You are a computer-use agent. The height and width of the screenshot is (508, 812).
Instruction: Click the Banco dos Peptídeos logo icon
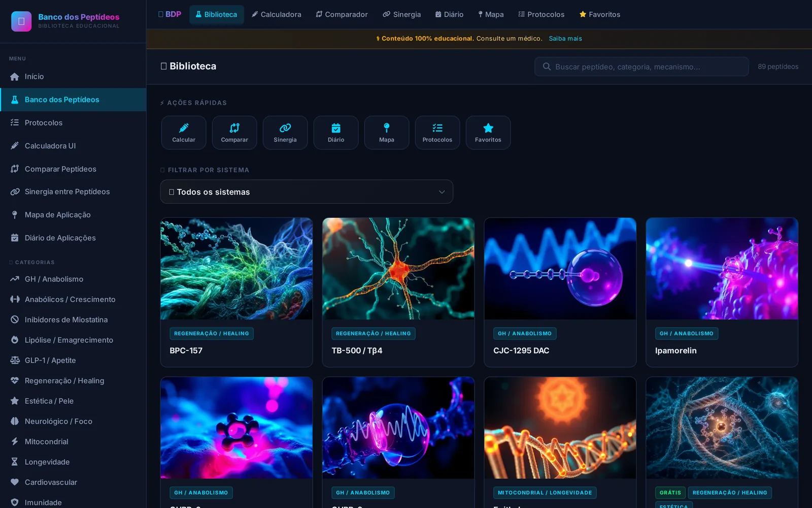21,21
